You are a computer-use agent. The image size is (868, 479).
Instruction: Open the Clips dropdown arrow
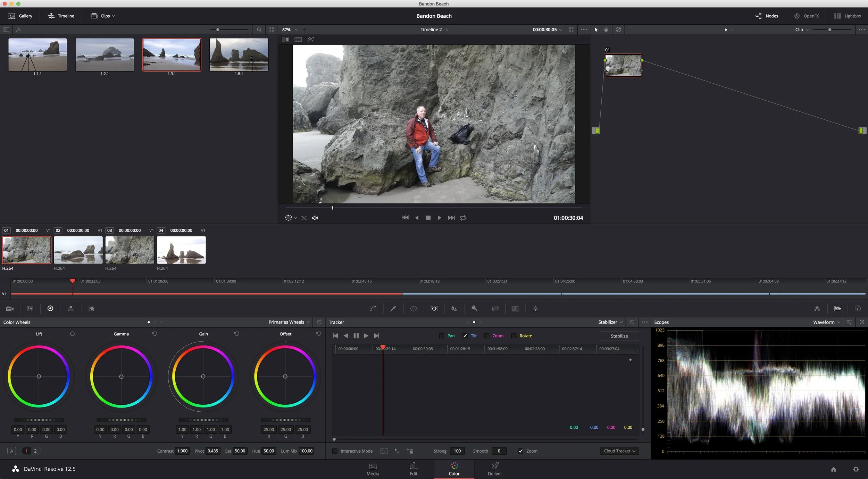tap(114, 16)
